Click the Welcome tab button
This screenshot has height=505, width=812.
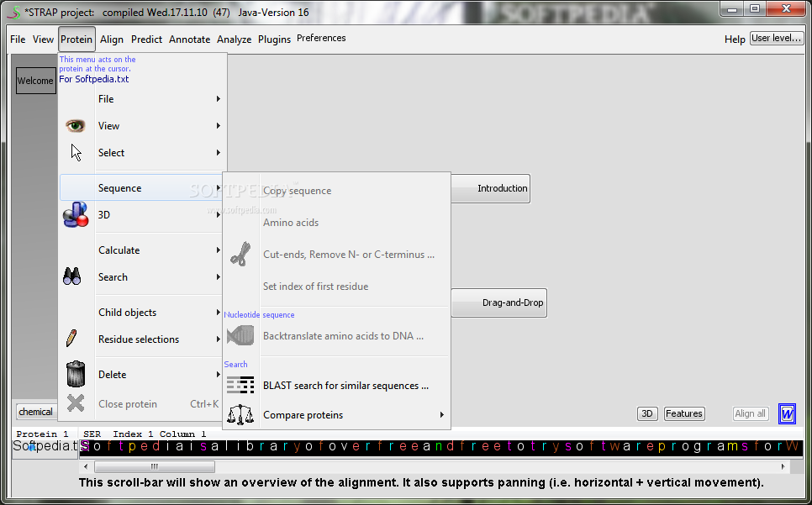tap(35, 81)
